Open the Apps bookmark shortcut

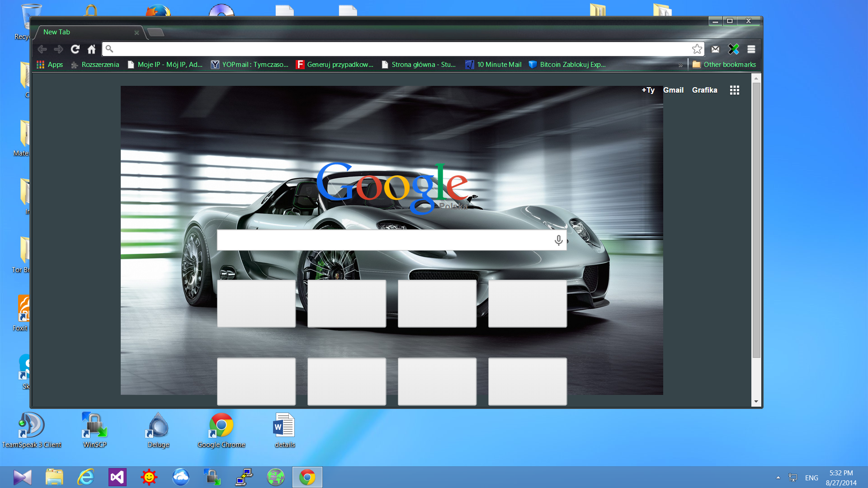pyautogui.click(x=50, y=65)
